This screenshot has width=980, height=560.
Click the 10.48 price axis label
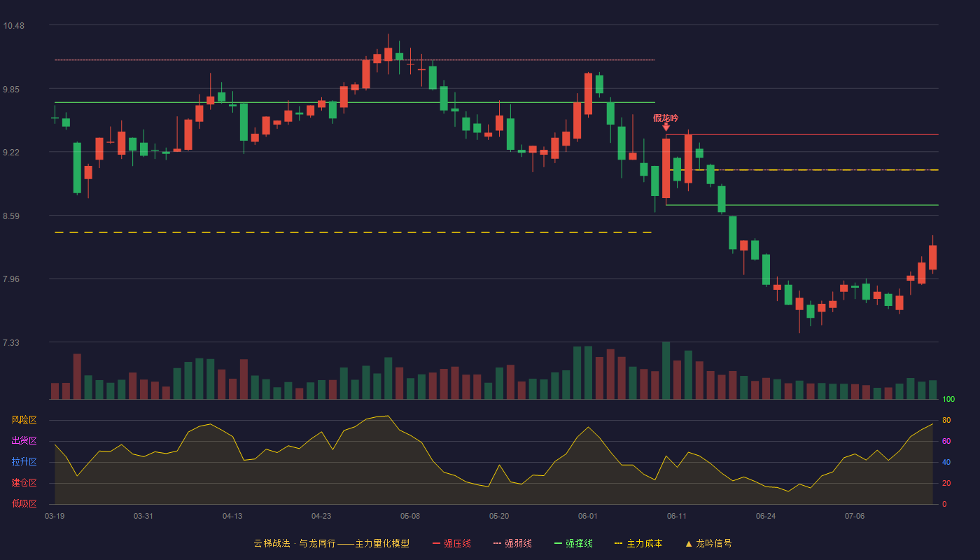(13, 26)
